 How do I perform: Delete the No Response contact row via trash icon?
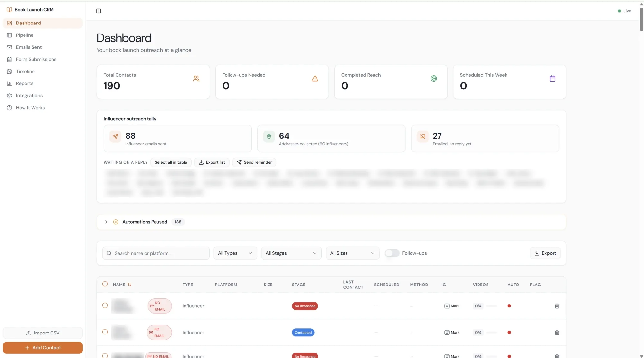pos(557,306)
